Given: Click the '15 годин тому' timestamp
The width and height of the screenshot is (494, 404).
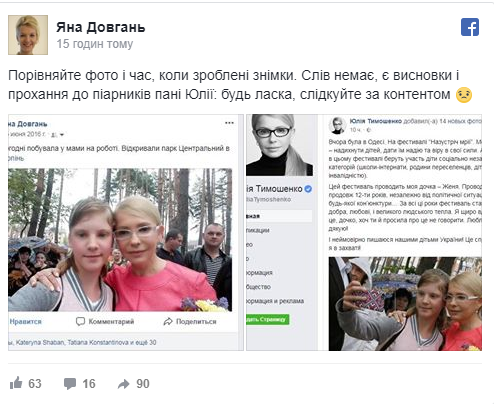Looking at the screenshot, I should (x=94, y=44).
